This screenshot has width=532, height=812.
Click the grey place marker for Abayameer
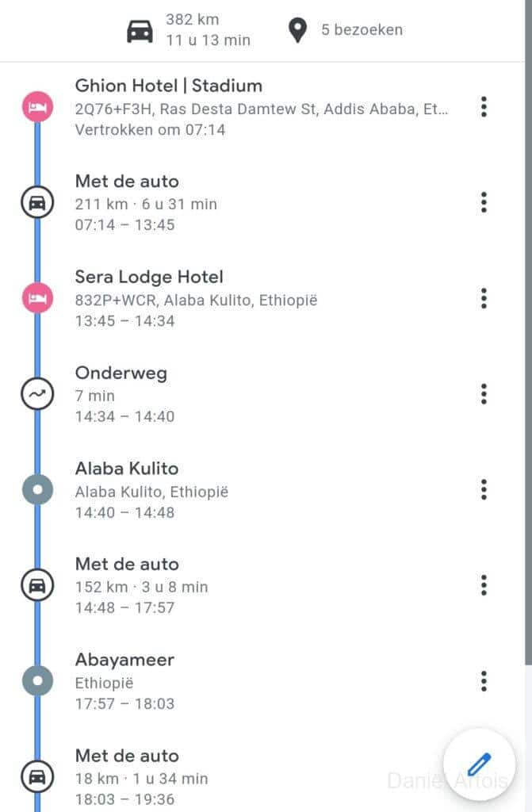(37, 680)
